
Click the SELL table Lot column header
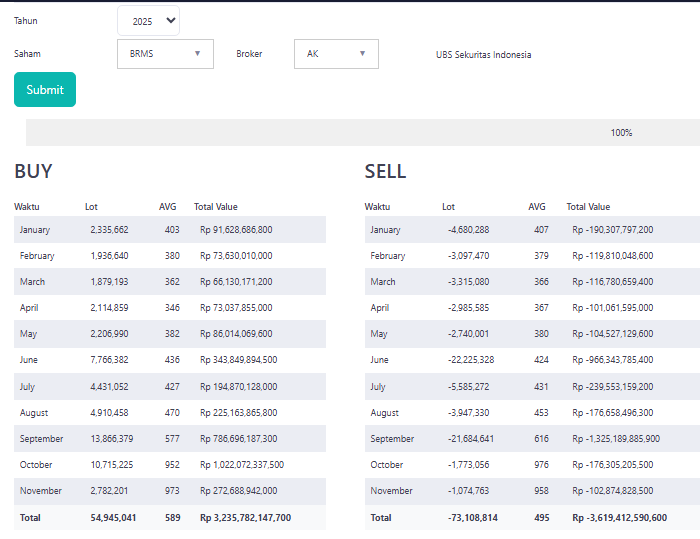(448, 207)
